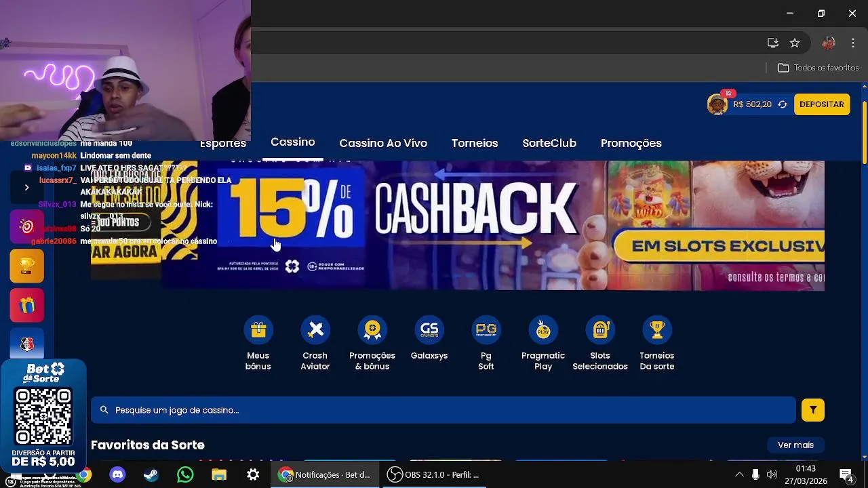Open the volume control in system tray

point(772,474)
